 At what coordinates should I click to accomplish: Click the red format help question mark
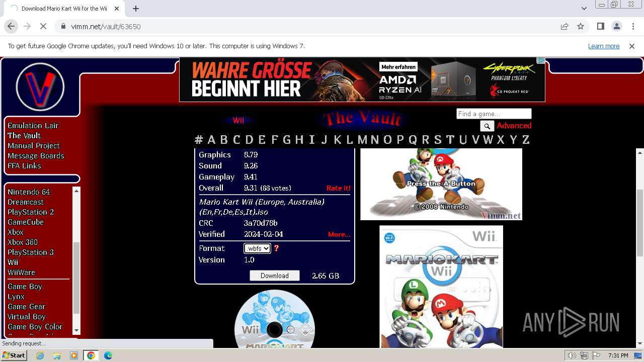click(x=276, y=248)
